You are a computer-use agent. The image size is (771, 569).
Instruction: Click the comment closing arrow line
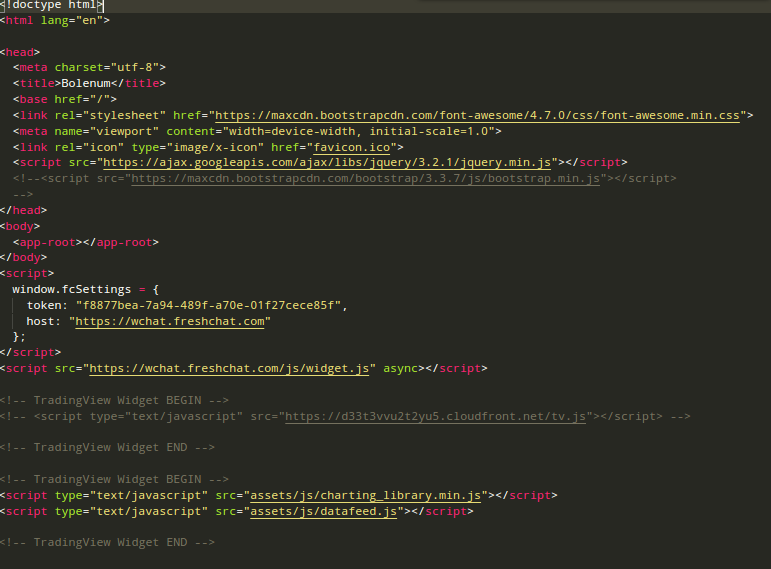(23, 194)
